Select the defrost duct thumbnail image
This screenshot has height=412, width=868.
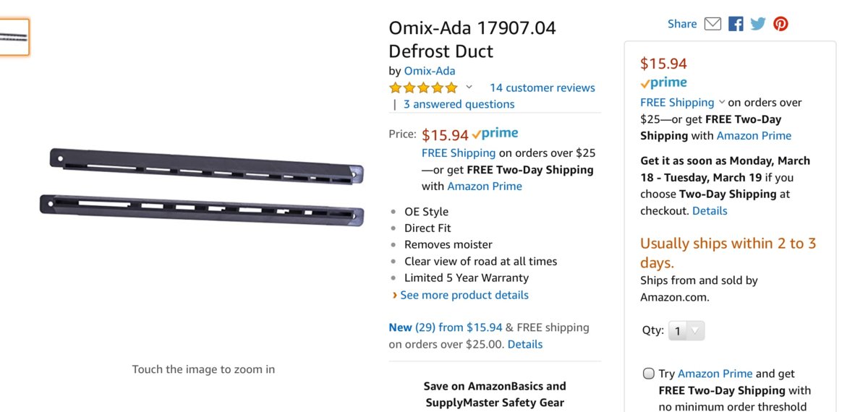click(14, 37)
